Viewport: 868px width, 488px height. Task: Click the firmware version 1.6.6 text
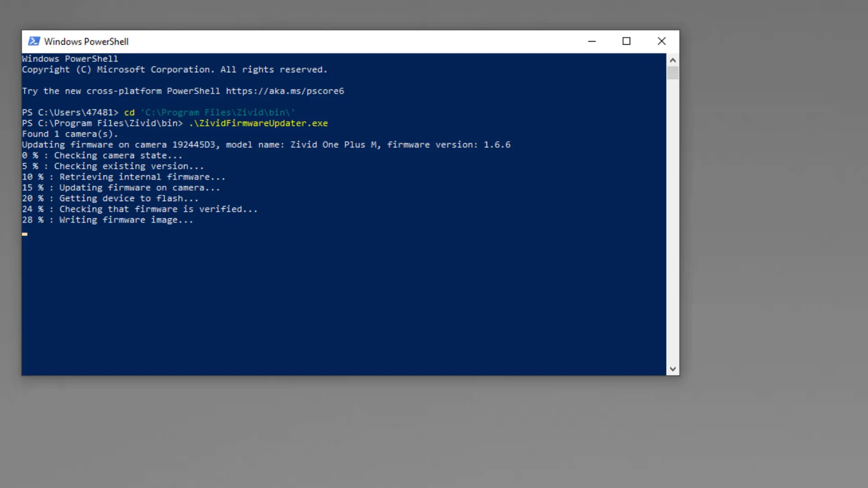tap(496, 145)
